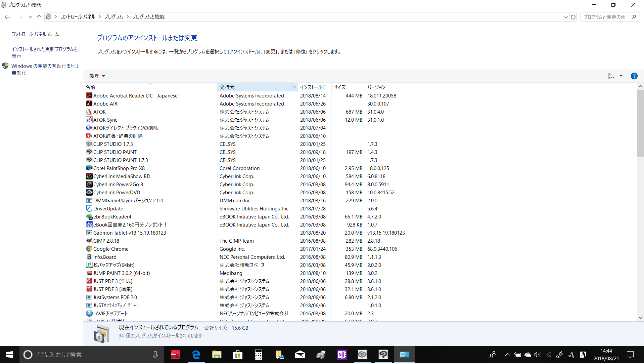
Task: Open Microsoft Edge from the taskbar
Action: 196,355
